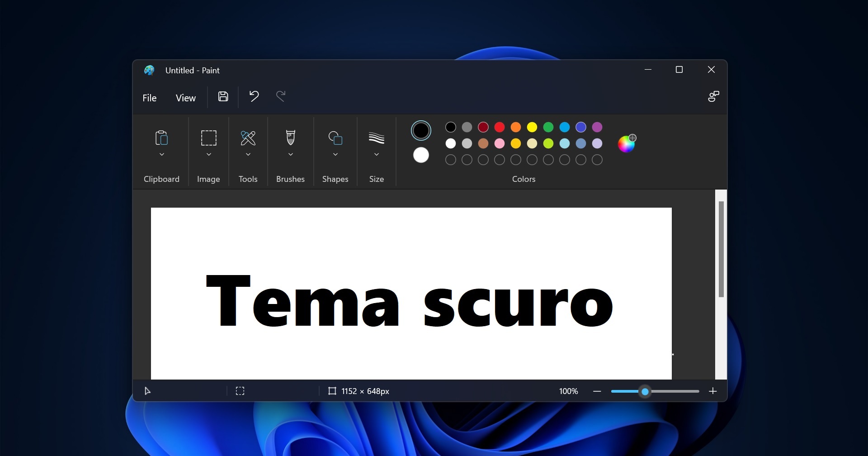The height and width of the screenshot is (456, 868).
Task: Open the Edit colors rainbow wheel
Action: (627, 143)
